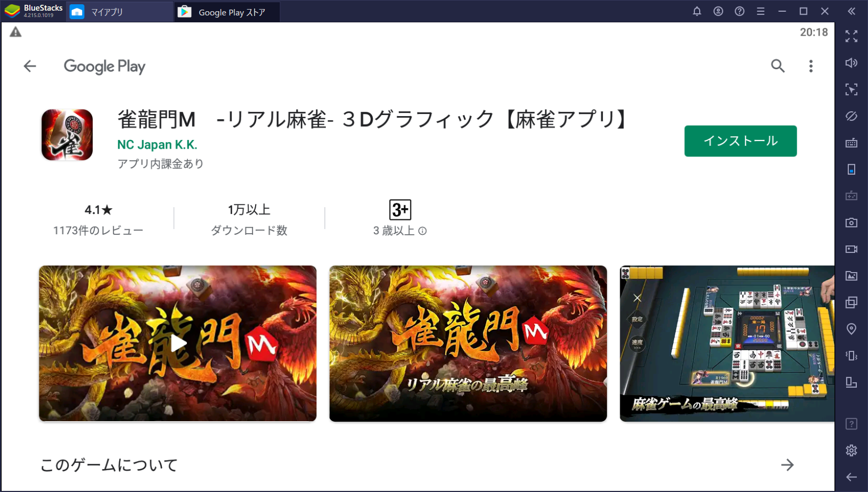Image resolution: width=868 pixels, height=492 pixels.
Task: Click the Google Play logo text
Action: point(104,67)
